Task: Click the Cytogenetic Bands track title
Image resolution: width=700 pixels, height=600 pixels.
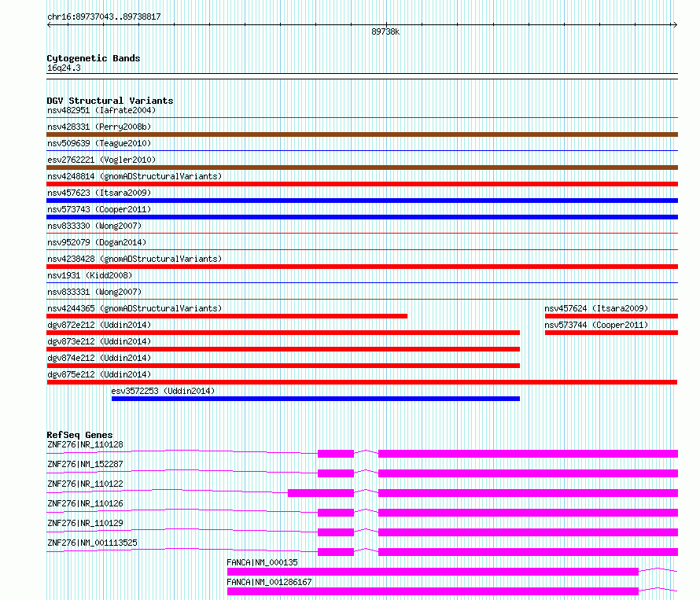Action: [x=94, y=58]
